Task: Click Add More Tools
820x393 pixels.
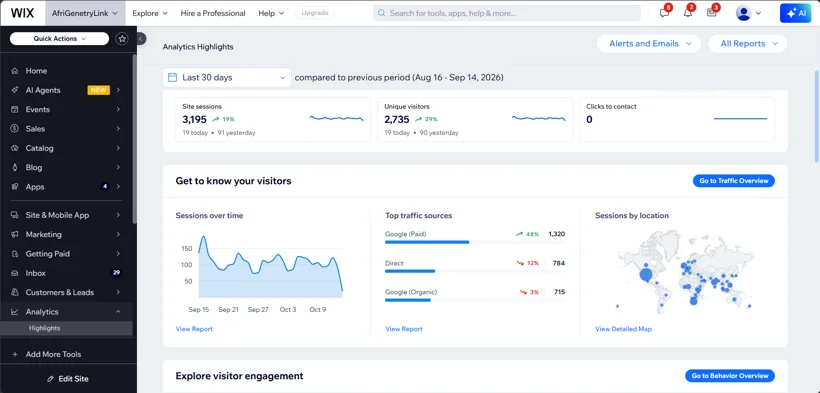Action: [53, 354]
